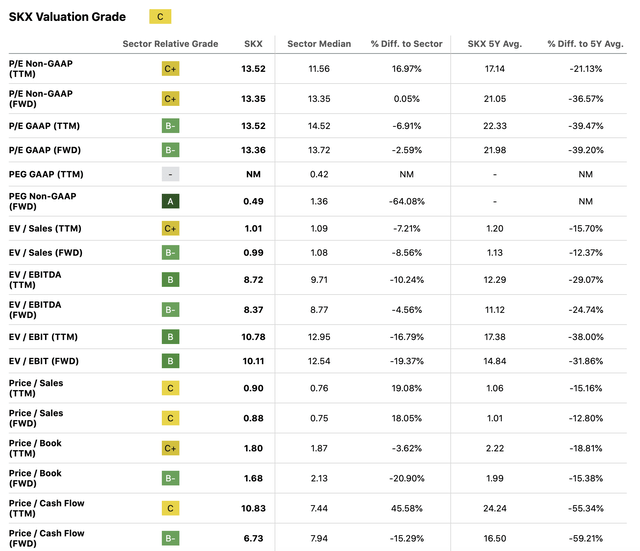Click the C+ badge for Price / Book (TTM)

170,448
